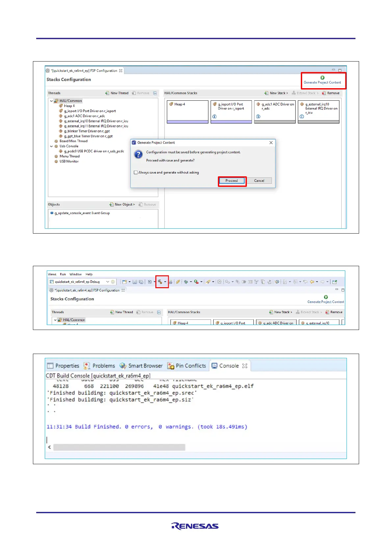Click the Debug bug icon in the toolbar
392x554 pixels.
pos(186,282)
